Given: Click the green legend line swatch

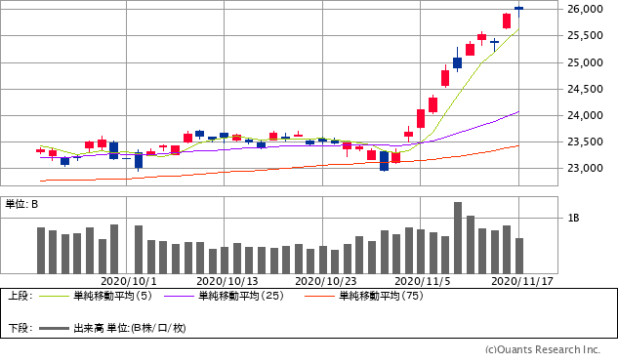Looking at the screenshot, I should [x=54, y=296].
